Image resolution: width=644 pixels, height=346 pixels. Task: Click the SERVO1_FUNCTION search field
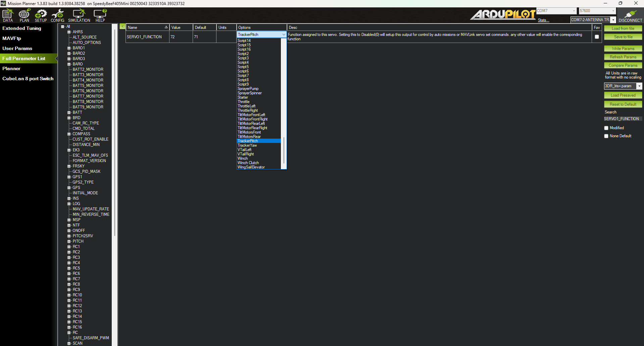(x=623, y=119)
